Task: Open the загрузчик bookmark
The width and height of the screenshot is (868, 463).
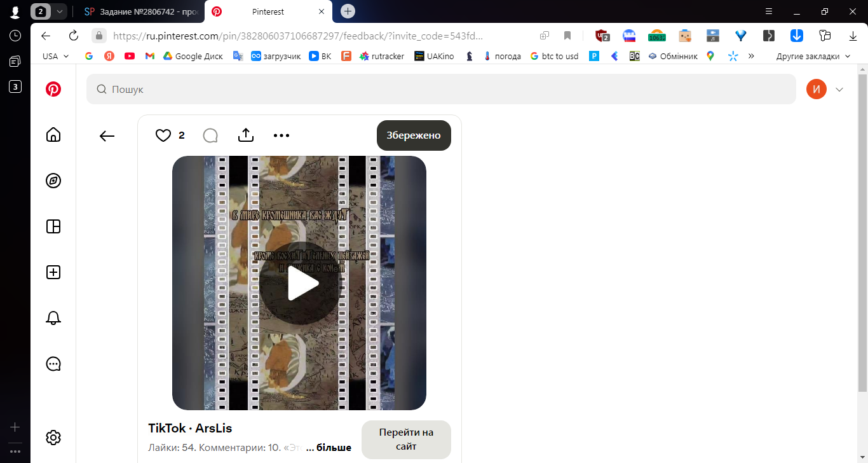Action: click(x=276, y=56)
